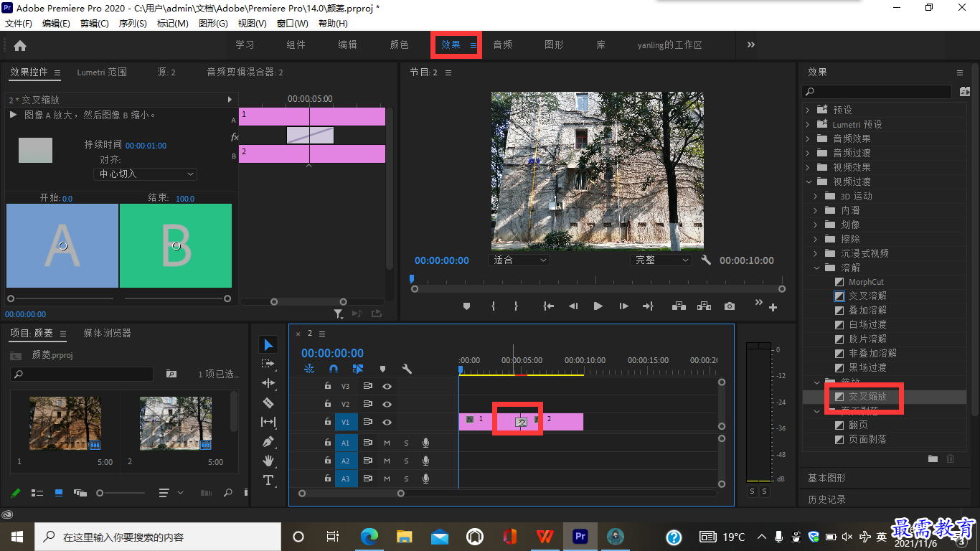Select the Pen tool

pyautogui.click(x=268, y=441)
